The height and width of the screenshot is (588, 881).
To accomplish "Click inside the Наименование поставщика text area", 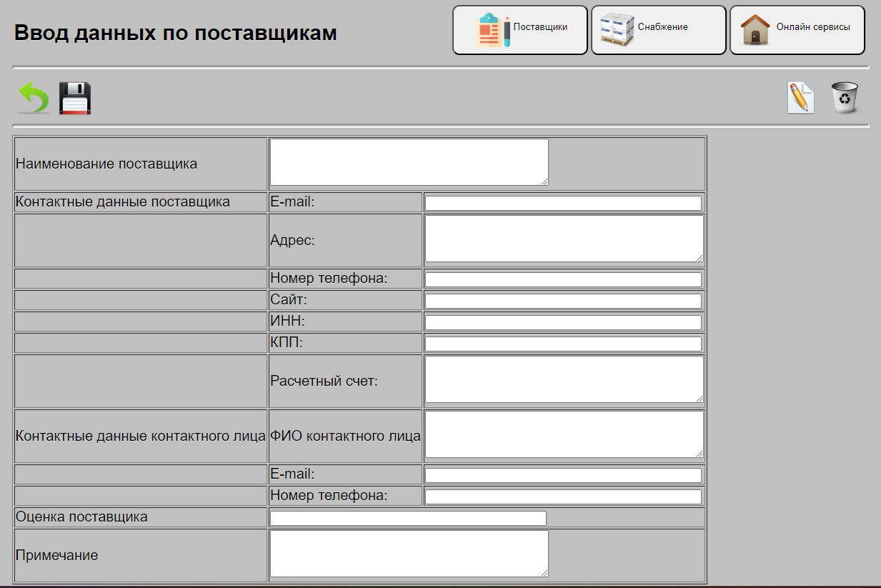I will (x=409, y=161).
